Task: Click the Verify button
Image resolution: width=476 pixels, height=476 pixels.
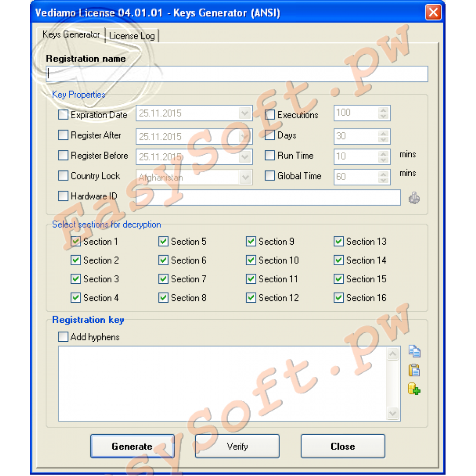Action: [x=237, y=446]
